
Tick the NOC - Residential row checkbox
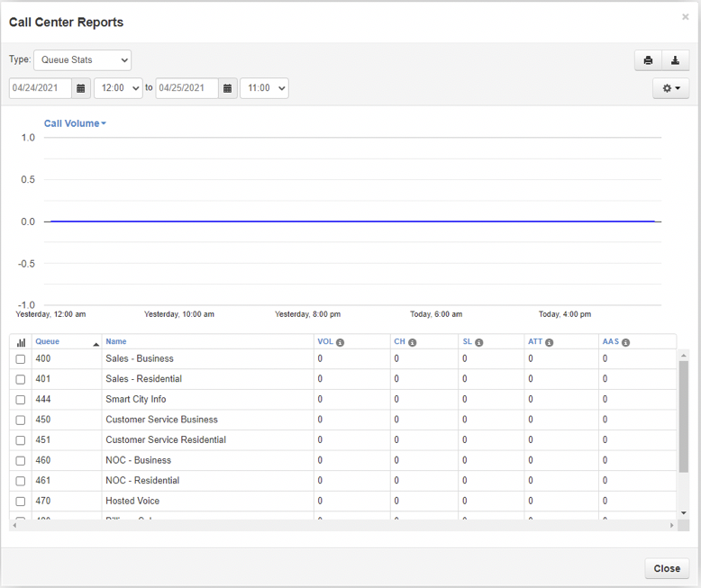click(x=21, y=481)
